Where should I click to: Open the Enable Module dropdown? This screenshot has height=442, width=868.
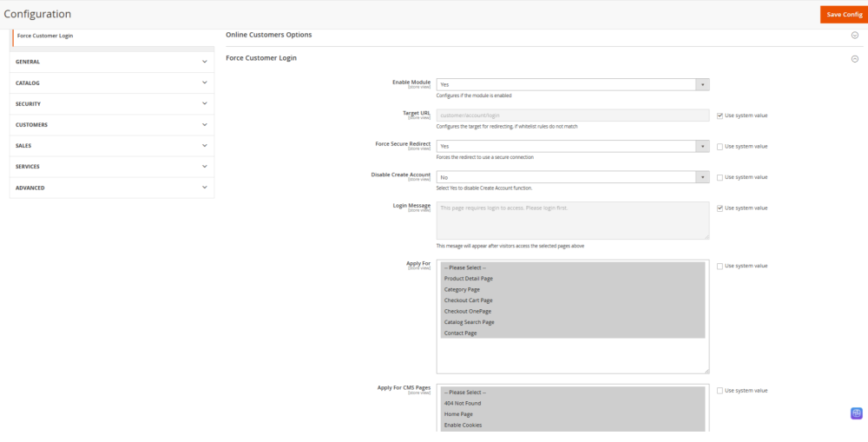573,85
